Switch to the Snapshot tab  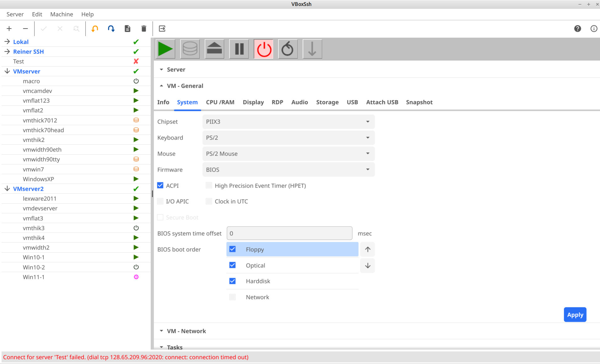point(419,102)
